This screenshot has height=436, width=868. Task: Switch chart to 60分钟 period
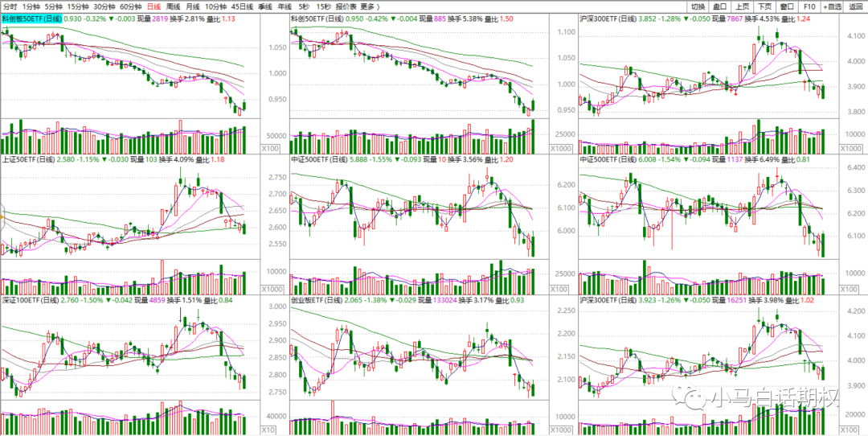(132, 6)
